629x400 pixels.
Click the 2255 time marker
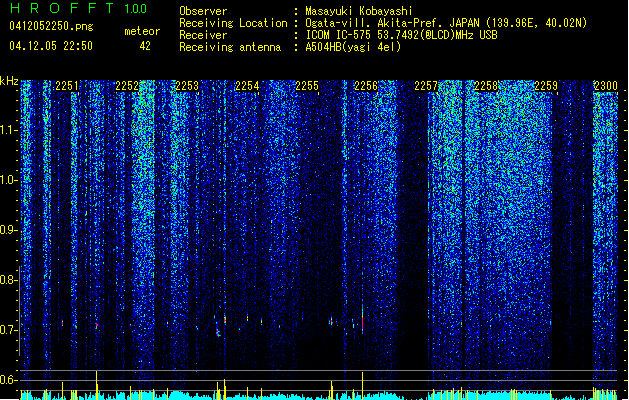tap(307, 86)
